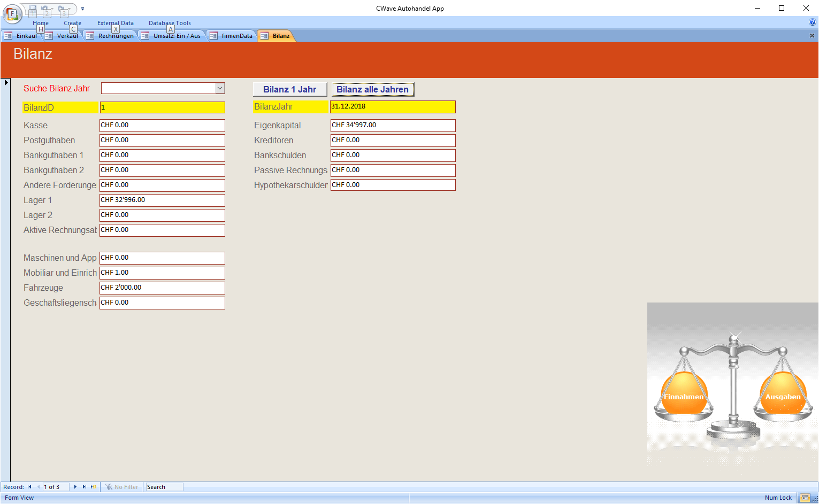Image resolution: width=819 pixels, height=504 pixels.
Task: Close the current Bilanz document tab
Action: pos(812,36)
